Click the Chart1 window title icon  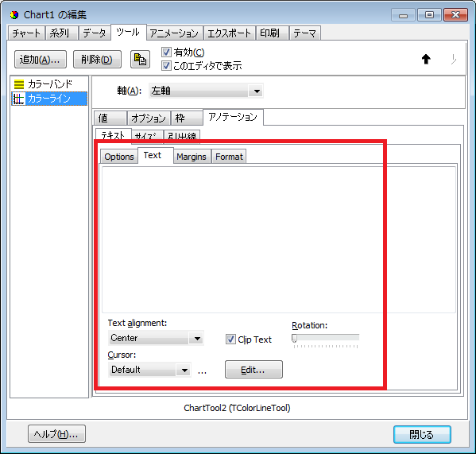14,14
